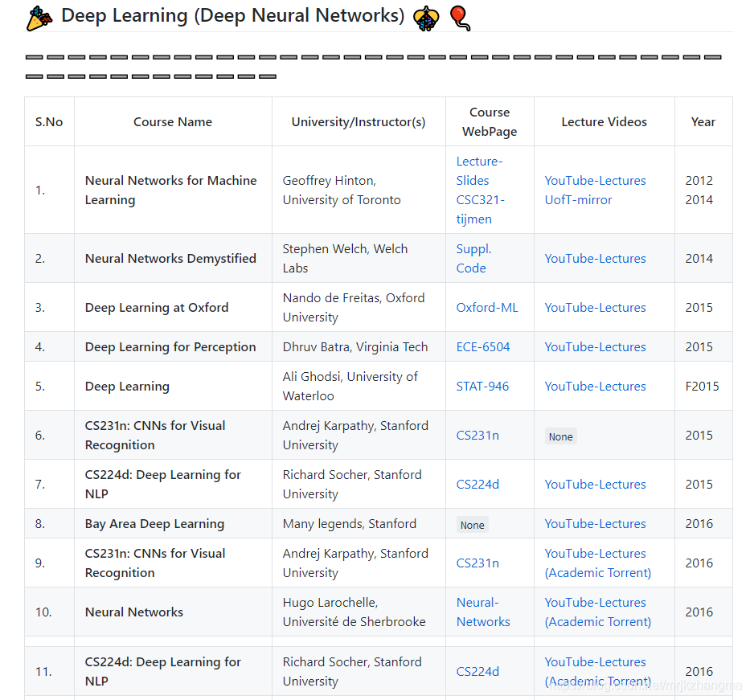Select 'Neural Networks Demystified' course name
750x700 pixels.
(x=170, y=259)
